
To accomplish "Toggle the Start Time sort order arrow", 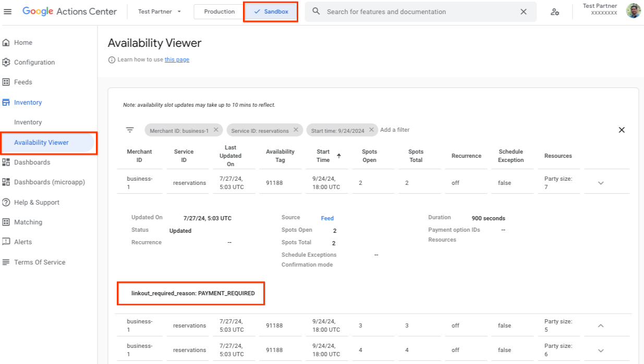I will [339, 157].
